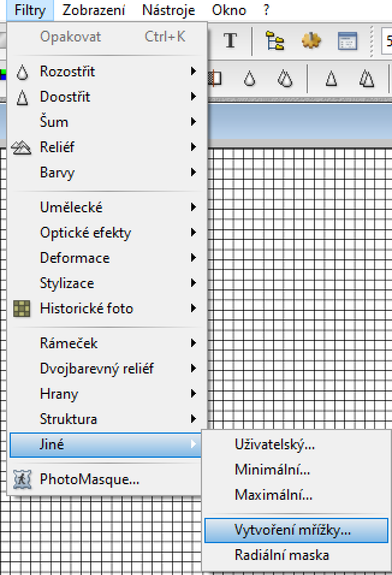Click the Text tool icon in toolbar
The image size is (392, 575).
click(x=230, y=40)
